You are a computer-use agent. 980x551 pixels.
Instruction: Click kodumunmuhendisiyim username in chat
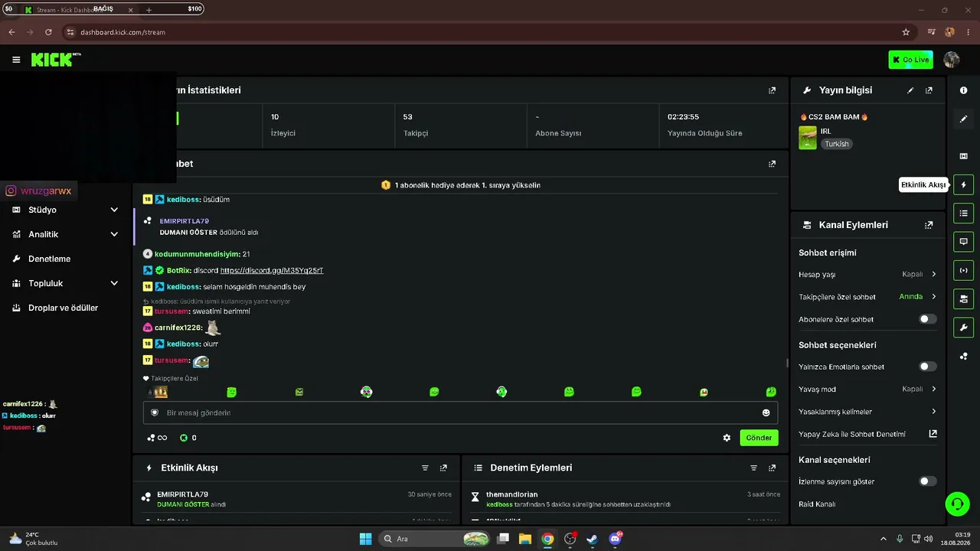198,254
